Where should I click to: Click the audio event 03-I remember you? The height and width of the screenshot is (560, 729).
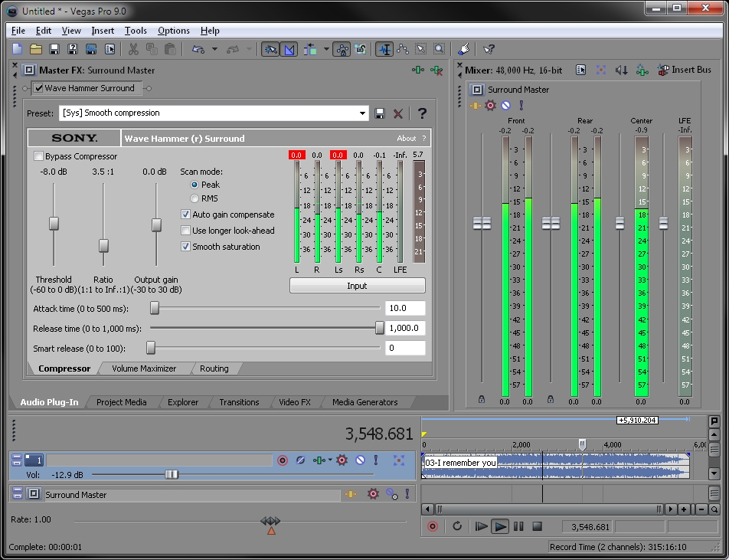(556, 465)
